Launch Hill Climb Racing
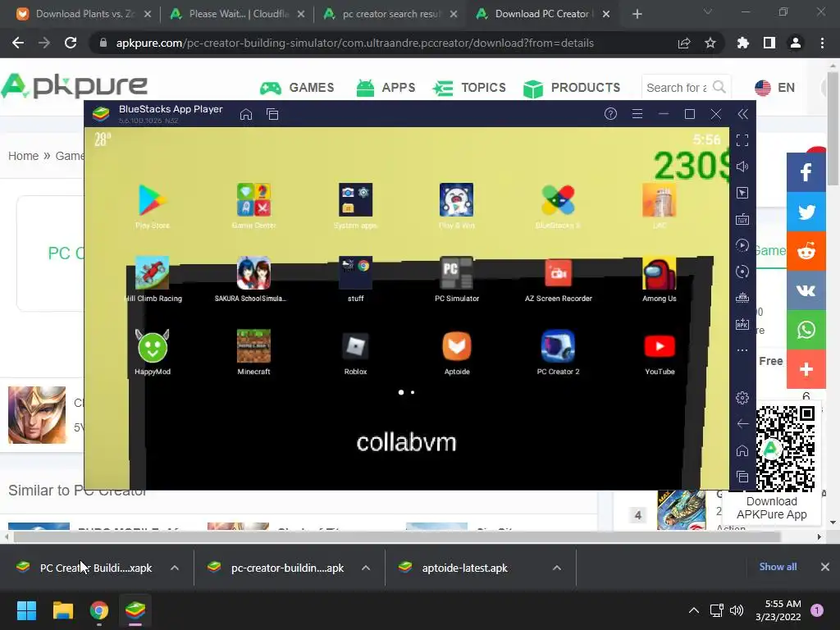Viewport: 840px width, 630px height. (152, 272)
